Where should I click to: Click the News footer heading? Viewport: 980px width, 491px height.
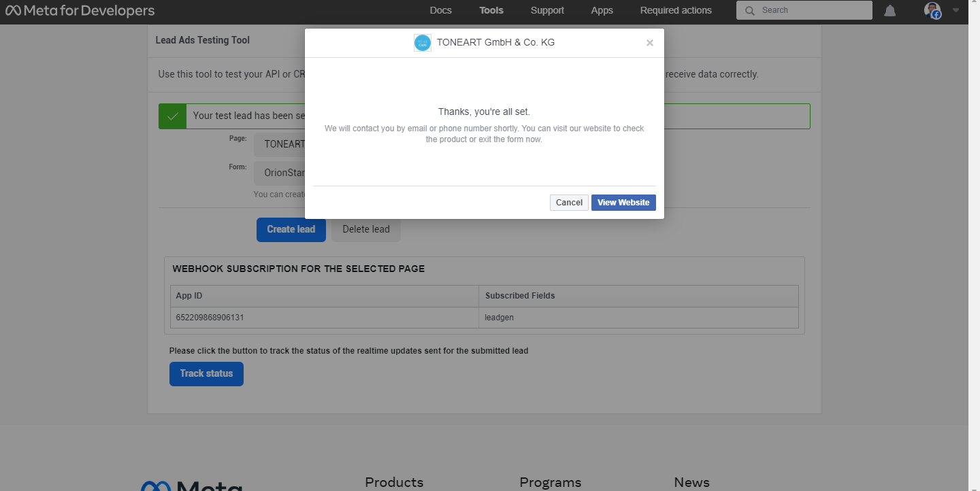point(692,482)
